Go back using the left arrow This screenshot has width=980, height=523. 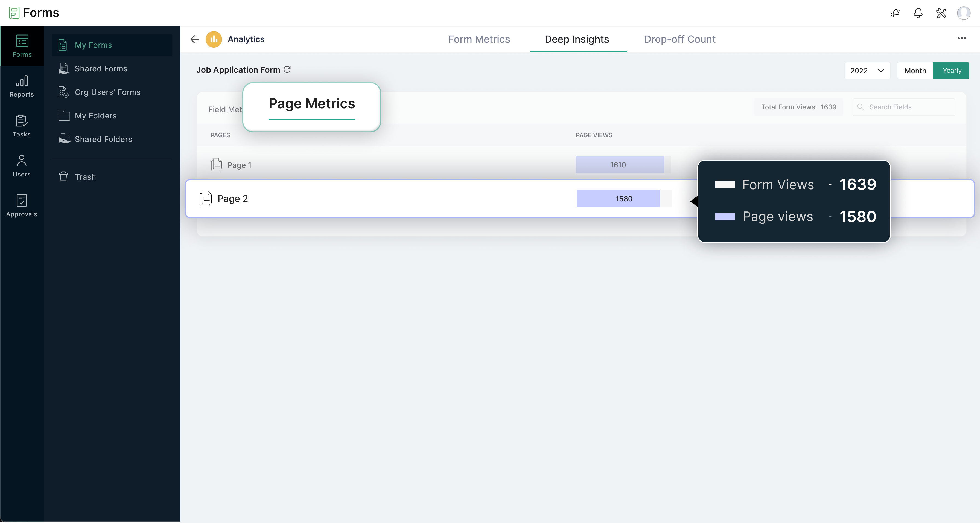(x=194, y=39)
